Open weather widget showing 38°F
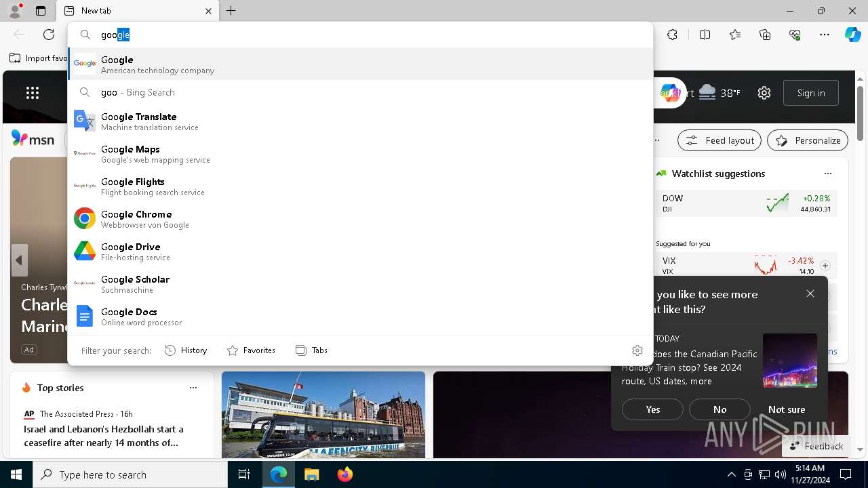This screenshot has width=868, height=488. [x=719, y=93]
